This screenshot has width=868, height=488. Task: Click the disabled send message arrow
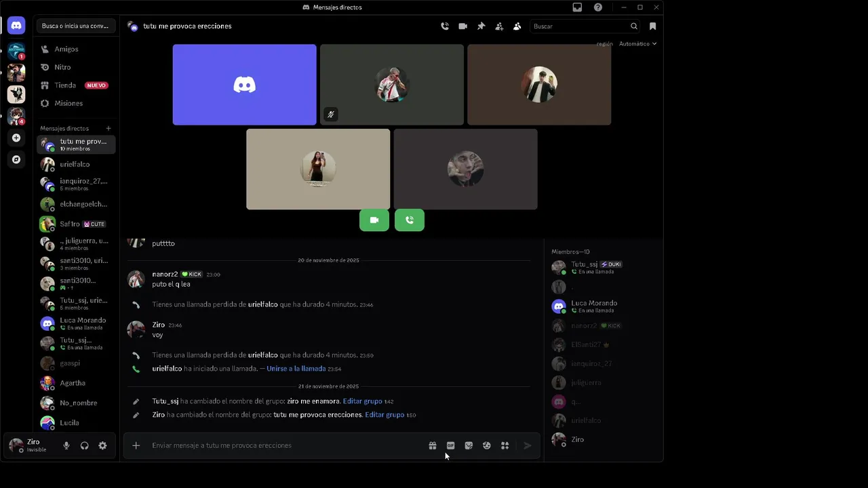[x=528, y=446]
